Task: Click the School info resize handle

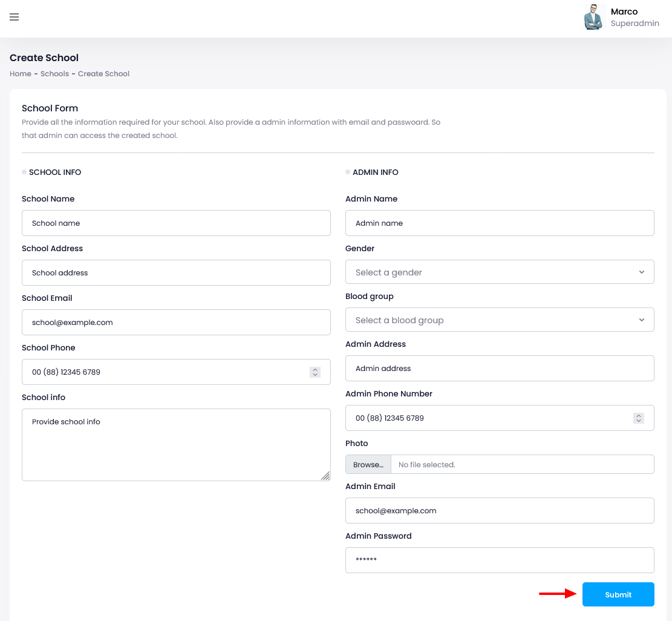Action: (325, 476)
